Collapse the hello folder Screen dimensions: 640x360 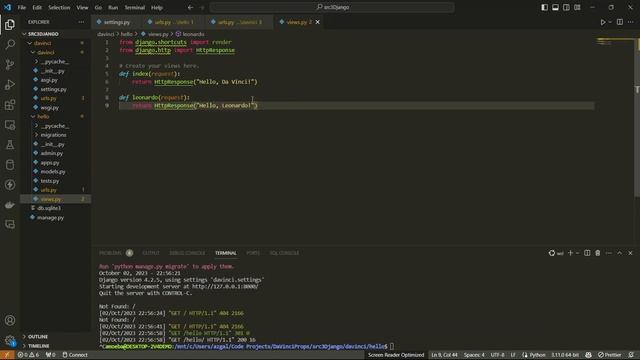(x=56, y=117)
